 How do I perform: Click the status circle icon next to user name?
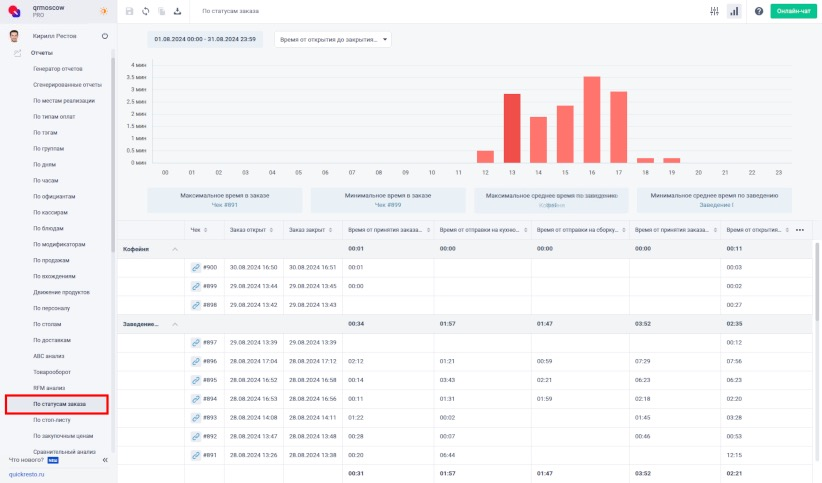pyautogui.click(x=105, y=36)
